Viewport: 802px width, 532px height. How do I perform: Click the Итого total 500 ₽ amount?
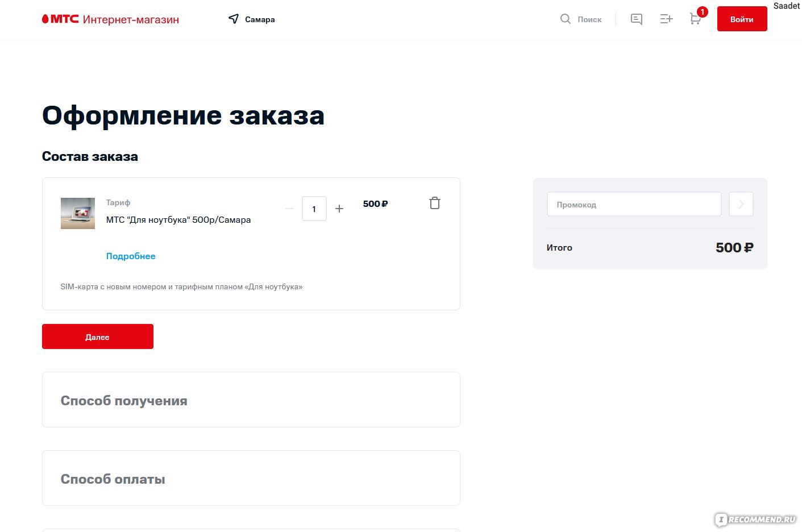click(734, 248)
